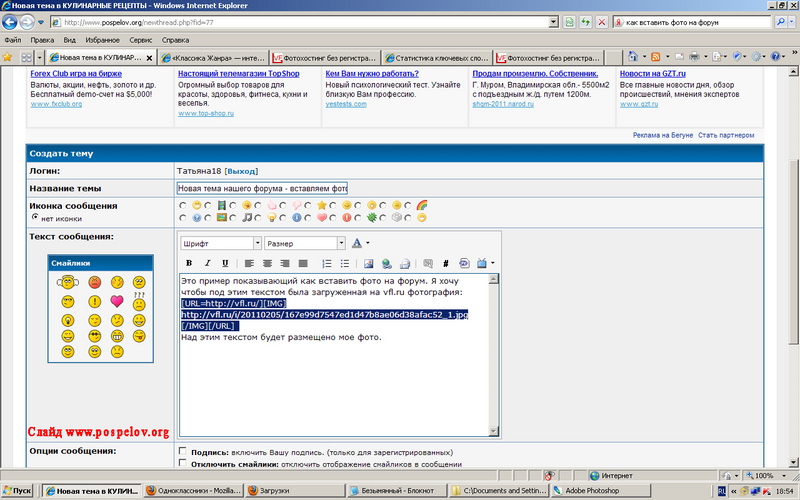Pick text color with the A icon
The height and width of the screenshot is (500, 800).
[x=357, y=243]
